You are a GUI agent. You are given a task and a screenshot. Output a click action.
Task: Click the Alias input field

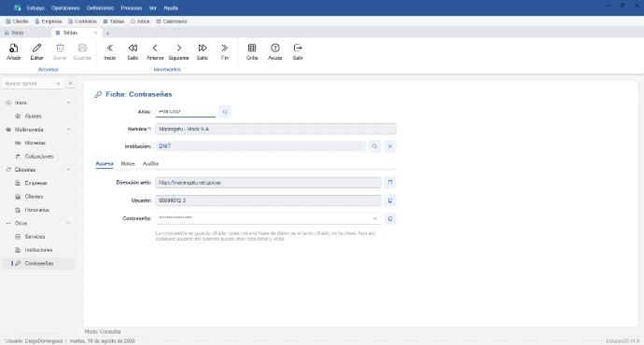[x=186, y=112]
